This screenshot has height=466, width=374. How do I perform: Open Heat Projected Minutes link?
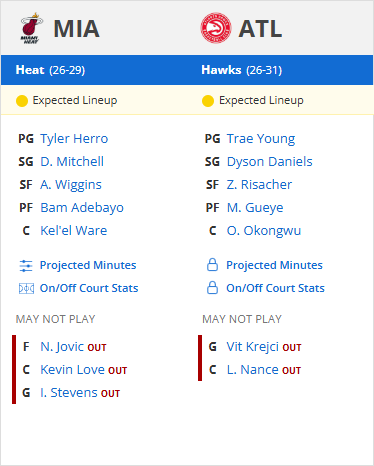coord(88,265)
